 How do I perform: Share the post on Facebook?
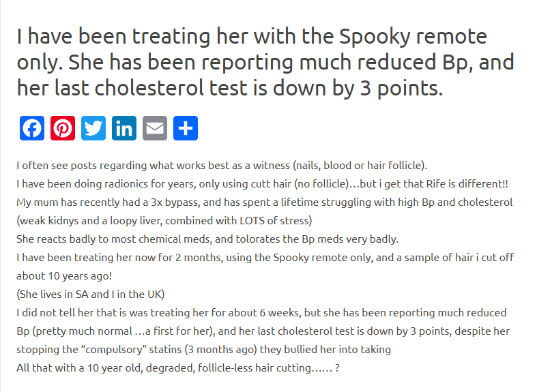point(32,128)
